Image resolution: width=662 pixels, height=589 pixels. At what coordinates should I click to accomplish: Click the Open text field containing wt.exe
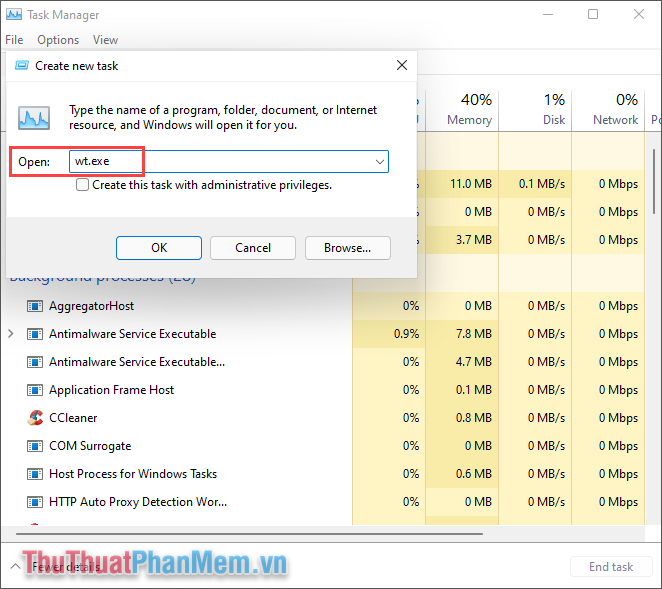point(229,162)
